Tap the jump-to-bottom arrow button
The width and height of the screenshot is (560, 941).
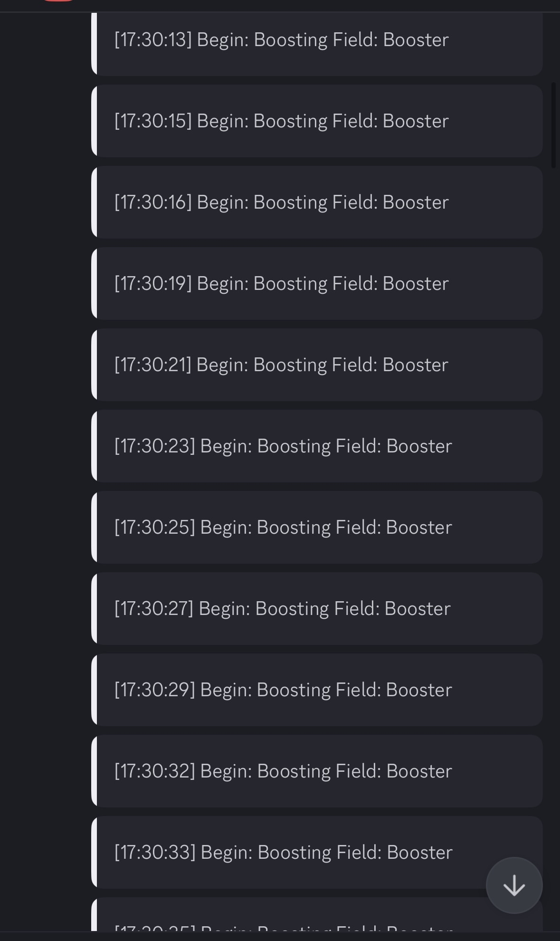514,885
